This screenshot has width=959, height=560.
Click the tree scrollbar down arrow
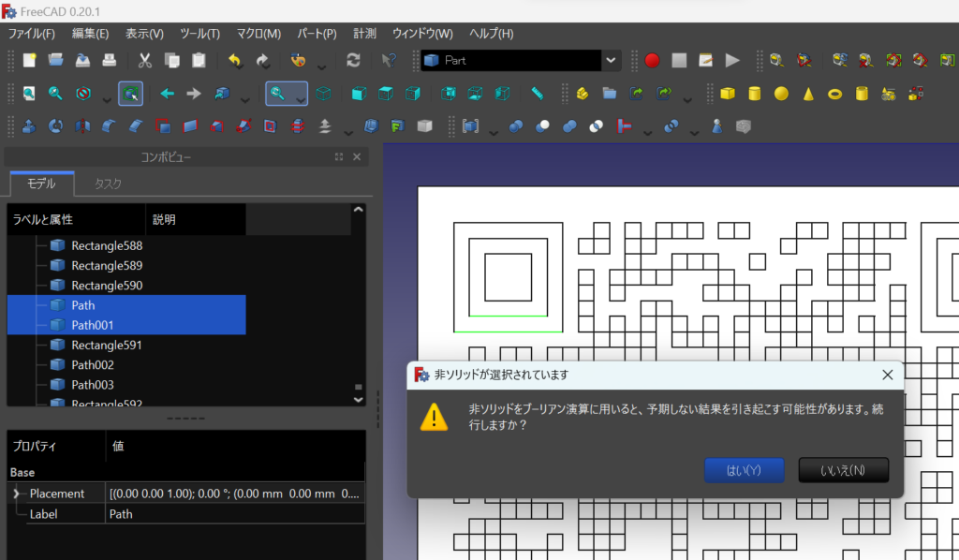point(359,400)
